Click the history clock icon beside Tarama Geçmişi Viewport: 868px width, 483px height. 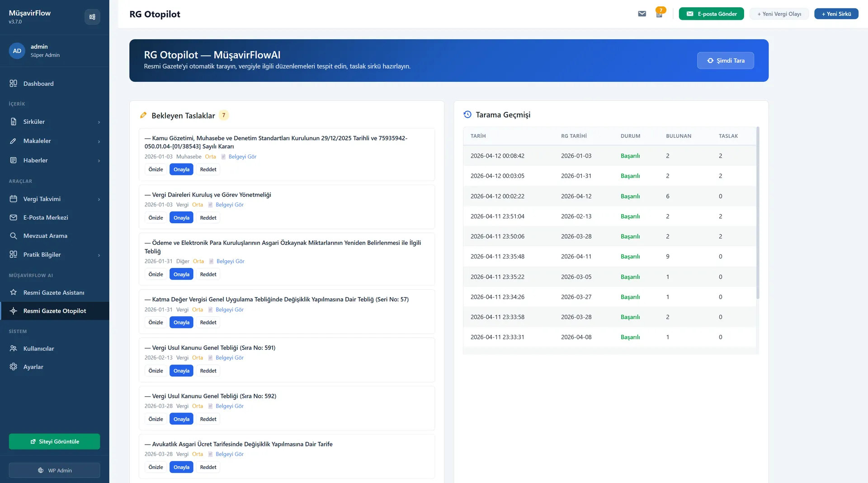pyautogui.click(x=467, y=115)
